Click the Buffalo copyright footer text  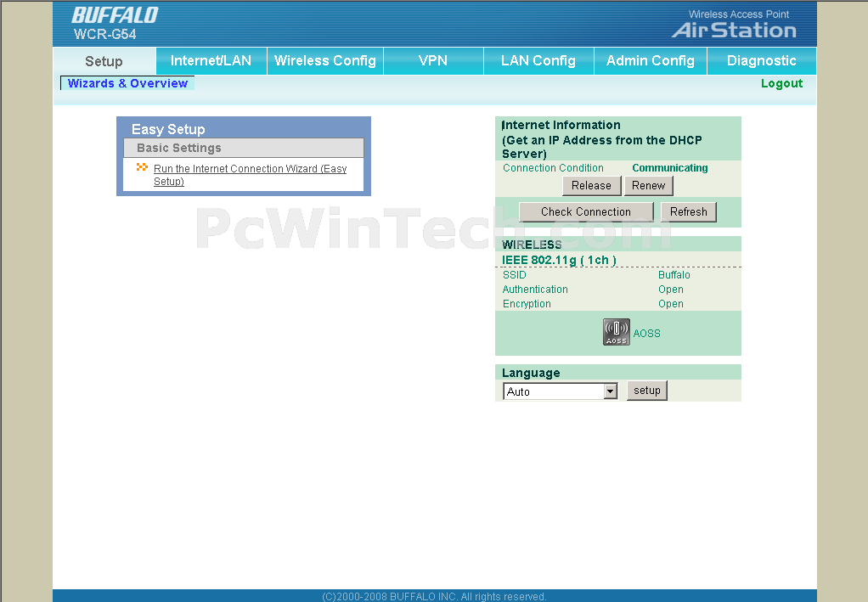pos(434,596)
